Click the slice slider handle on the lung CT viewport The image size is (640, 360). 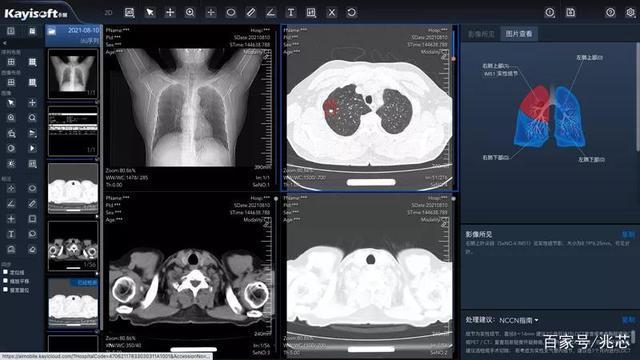pos(453,59)
